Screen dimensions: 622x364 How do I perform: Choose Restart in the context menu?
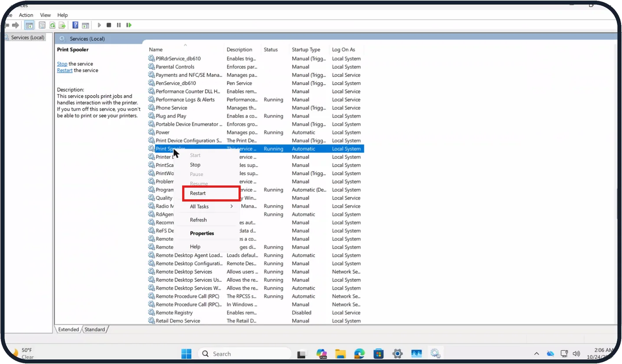point(207,193)
